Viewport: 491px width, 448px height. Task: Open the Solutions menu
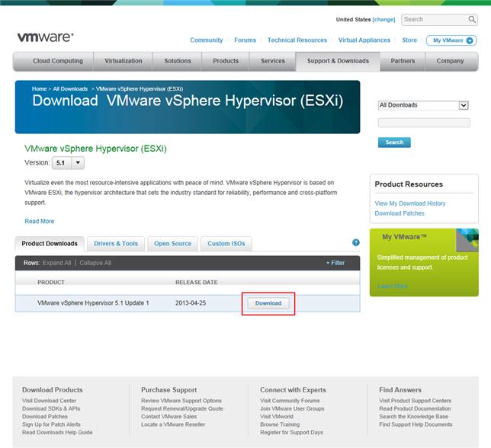click(x=178, y=61)
